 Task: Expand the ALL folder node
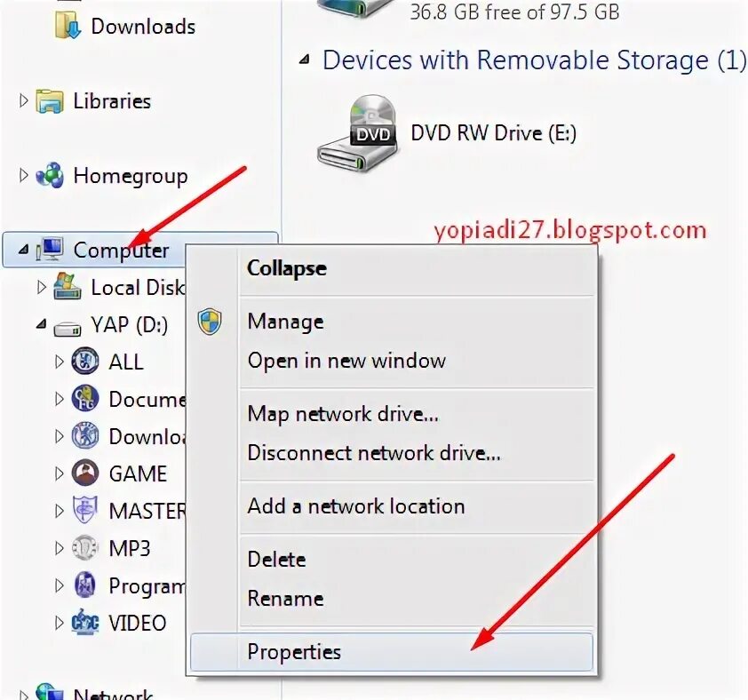pos(60,362)
